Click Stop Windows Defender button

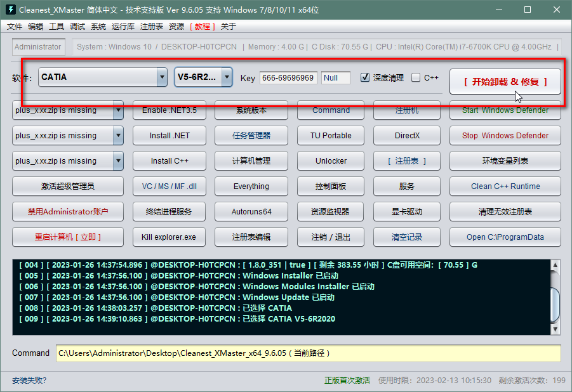[x=505, y=135]
